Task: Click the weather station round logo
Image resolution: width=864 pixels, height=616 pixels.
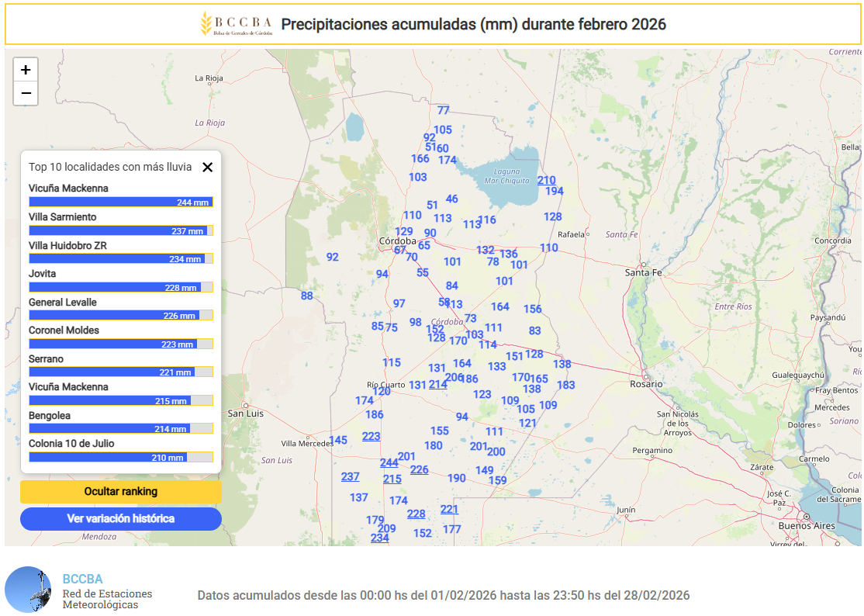Action: click(x=28, y=590)
